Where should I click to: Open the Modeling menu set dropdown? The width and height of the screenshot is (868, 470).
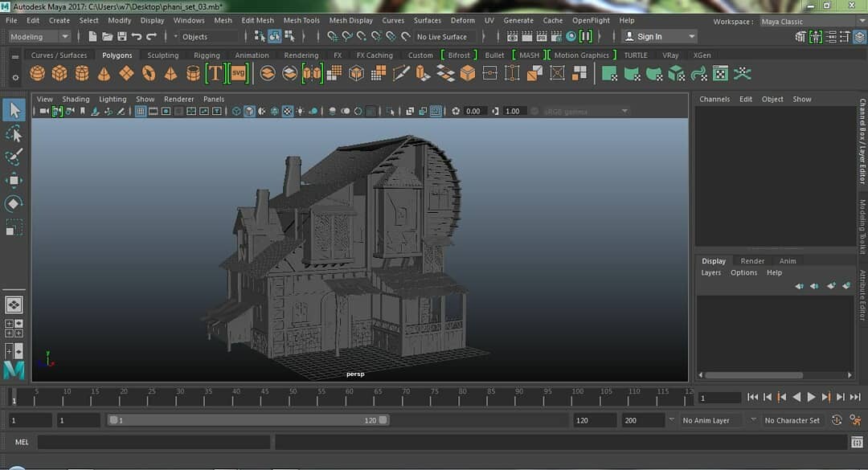coord(39,36)
